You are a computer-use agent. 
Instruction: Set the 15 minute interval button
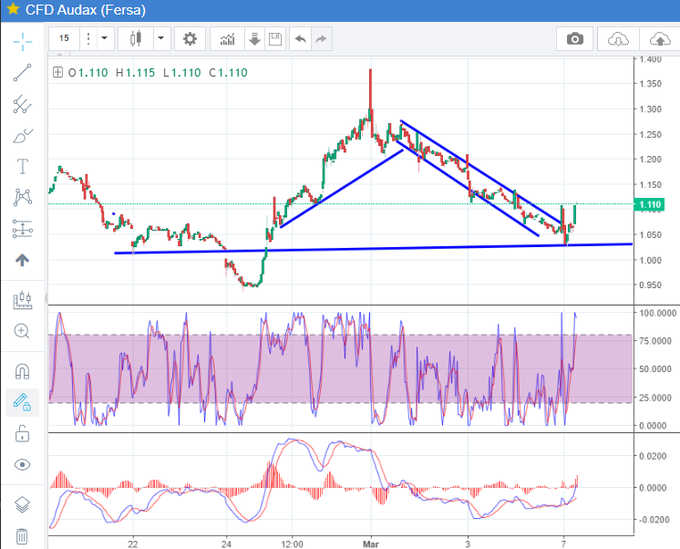[x=64, y=39]
